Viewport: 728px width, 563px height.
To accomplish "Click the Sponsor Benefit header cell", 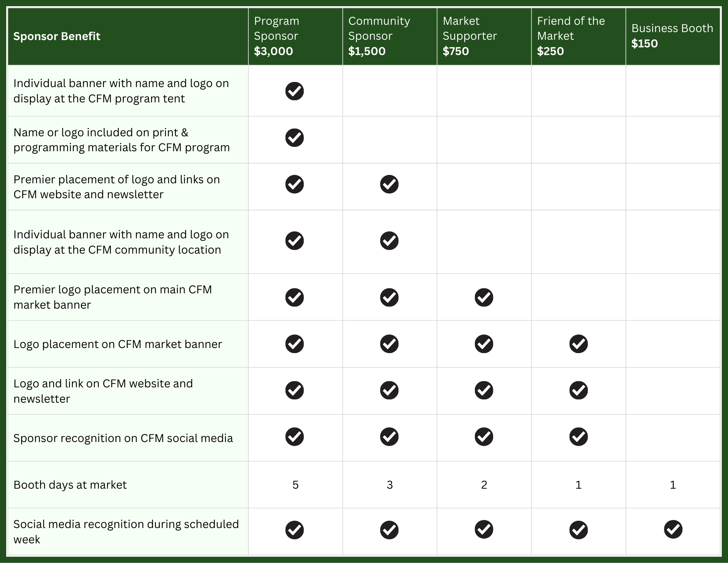I will tap(57, 36).
